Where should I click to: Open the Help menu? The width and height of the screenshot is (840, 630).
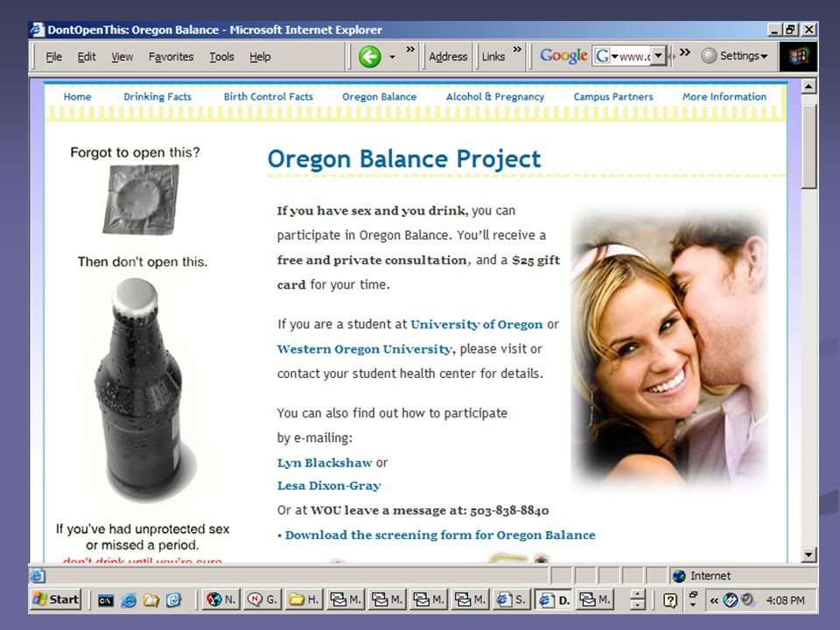pos(260,57)
